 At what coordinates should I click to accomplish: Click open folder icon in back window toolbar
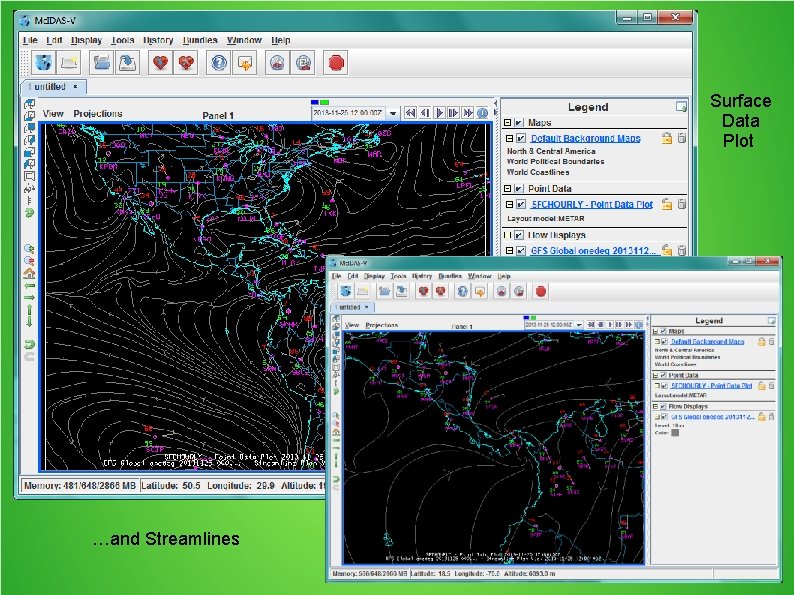(x=101, y=63)
